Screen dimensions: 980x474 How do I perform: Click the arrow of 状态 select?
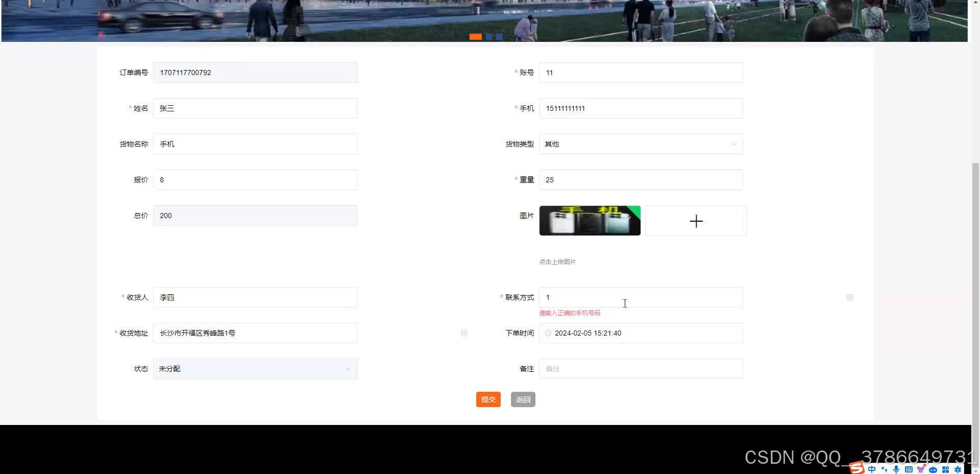348,369
